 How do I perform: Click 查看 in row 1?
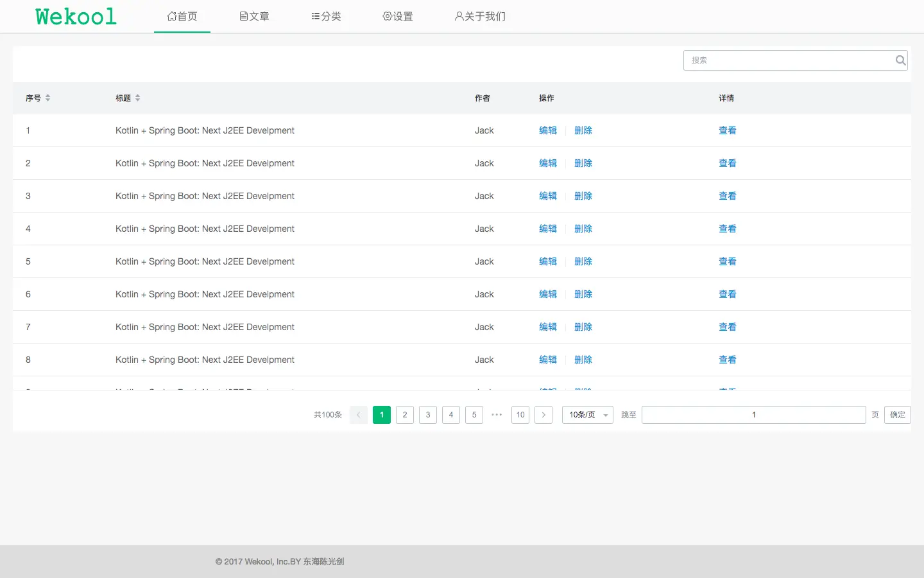click(728, 130)
